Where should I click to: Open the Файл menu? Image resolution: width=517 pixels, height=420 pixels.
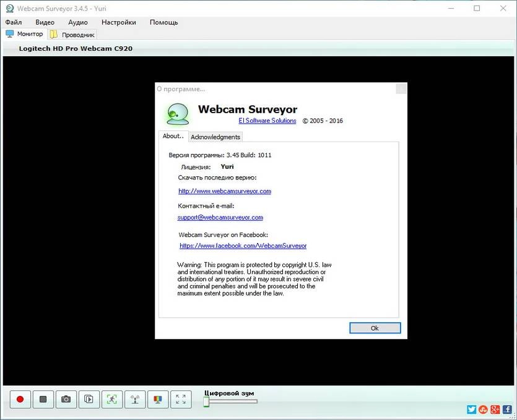14,22
